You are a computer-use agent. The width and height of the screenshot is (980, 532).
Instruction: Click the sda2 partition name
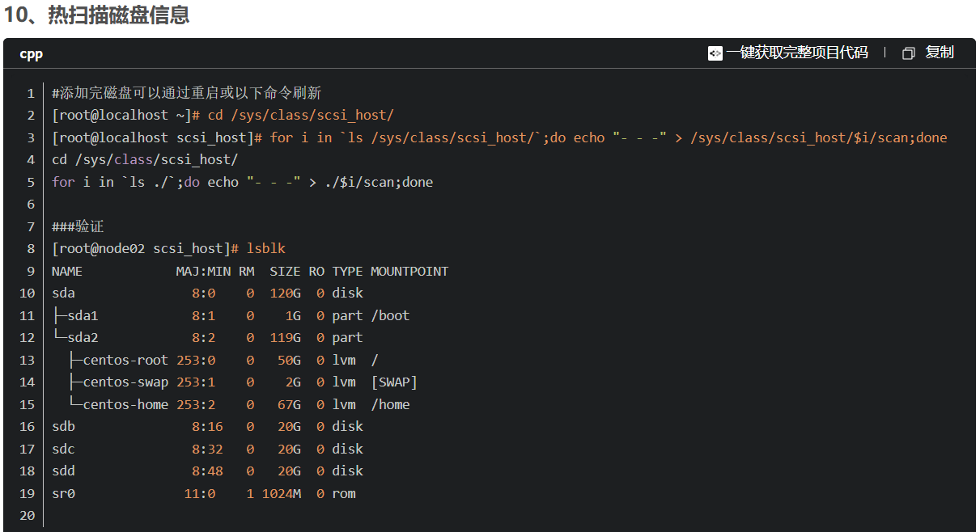tap(83, 337)
